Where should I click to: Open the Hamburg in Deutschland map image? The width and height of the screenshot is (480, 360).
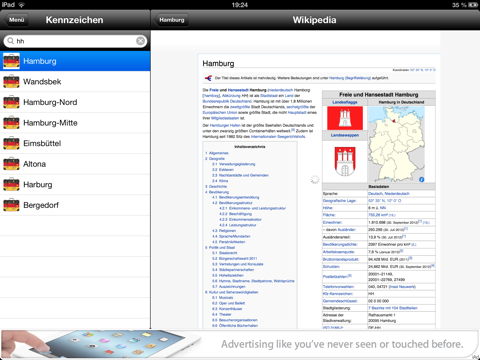(397, 144)
